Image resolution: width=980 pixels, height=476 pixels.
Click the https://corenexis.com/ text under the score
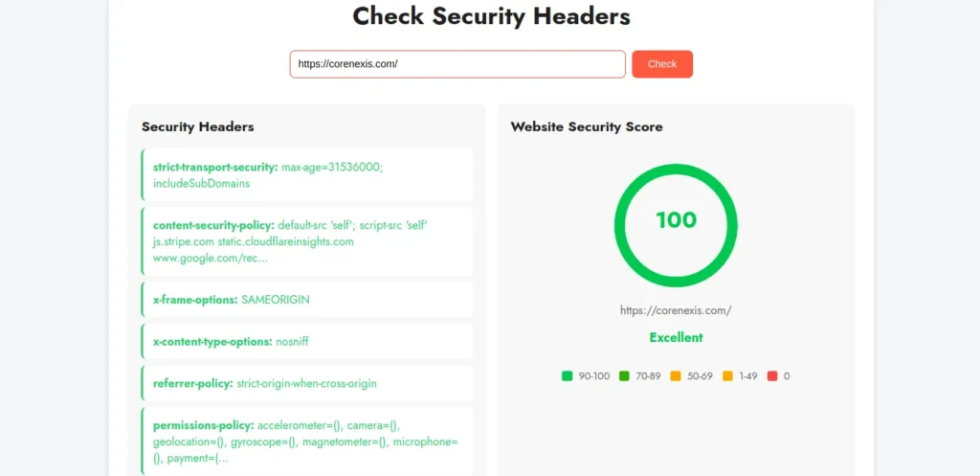676,310
